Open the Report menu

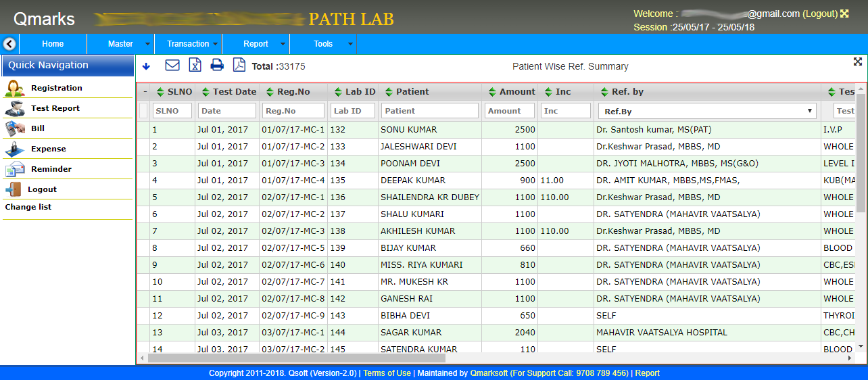256,44
